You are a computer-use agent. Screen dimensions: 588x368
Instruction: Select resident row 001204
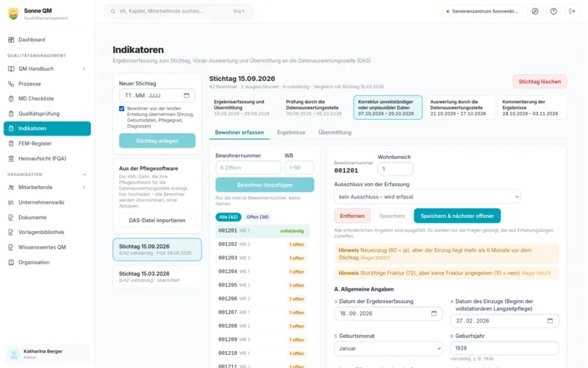pos(262,272)
